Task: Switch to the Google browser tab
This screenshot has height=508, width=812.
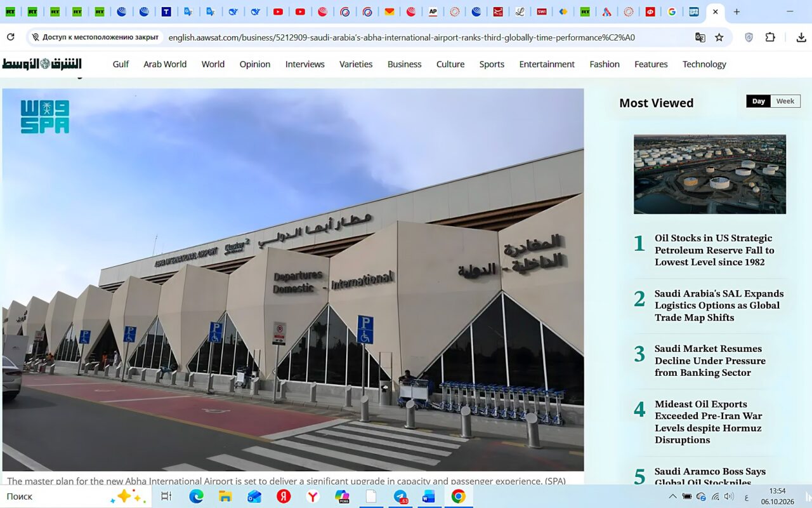Action: click(672, 11)
